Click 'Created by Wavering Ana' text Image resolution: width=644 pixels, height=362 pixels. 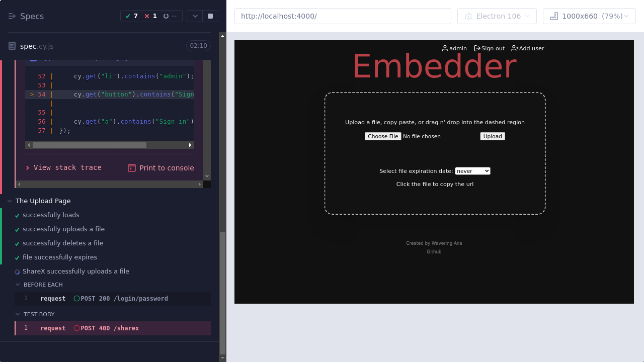click(434, 243)
